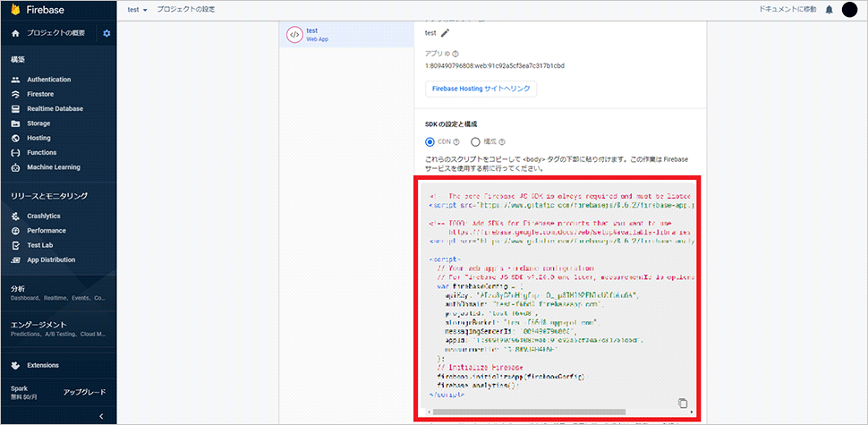The height and width of the screenshot is (425, 868).
Task: Click the Crashlytics icon
Action: coord(15,216)
